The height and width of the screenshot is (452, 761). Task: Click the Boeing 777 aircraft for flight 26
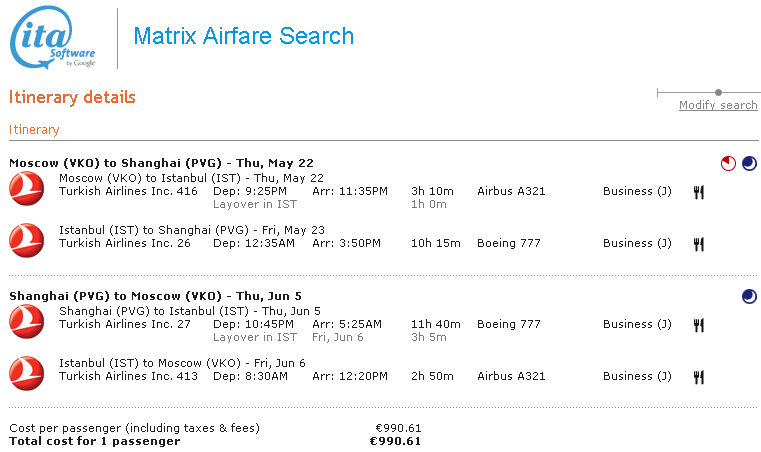508,243
